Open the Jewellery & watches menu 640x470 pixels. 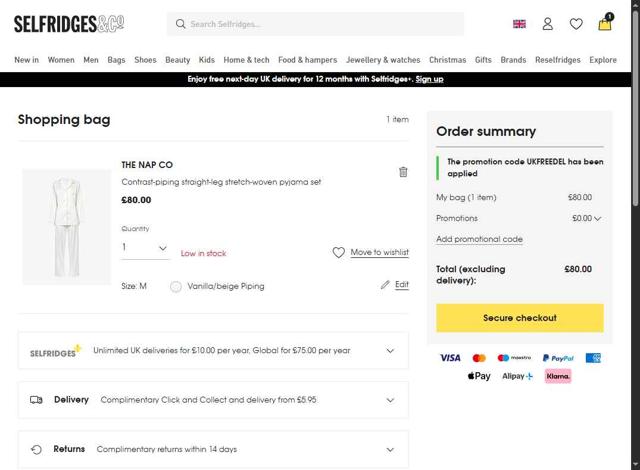click(x=383, y=60)
